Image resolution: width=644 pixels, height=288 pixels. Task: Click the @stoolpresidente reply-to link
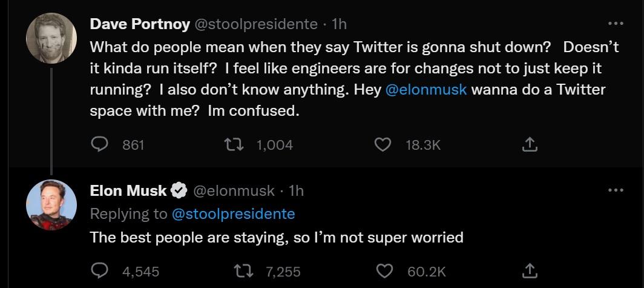pos(234,214)
